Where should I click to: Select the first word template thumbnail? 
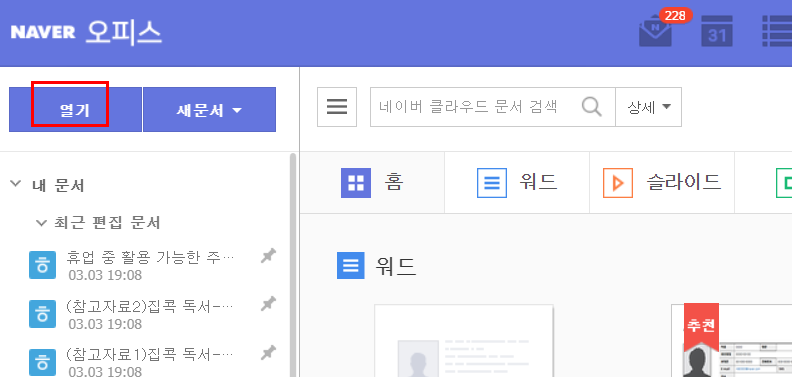[x=464, y=341]
